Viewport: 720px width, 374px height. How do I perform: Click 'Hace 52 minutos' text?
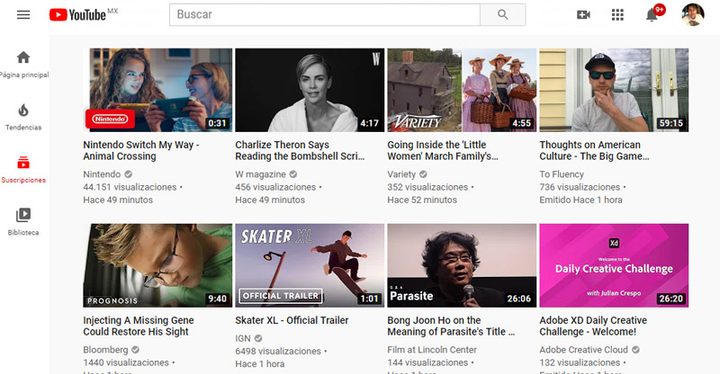pyautogui.click(x=422, y=200)
